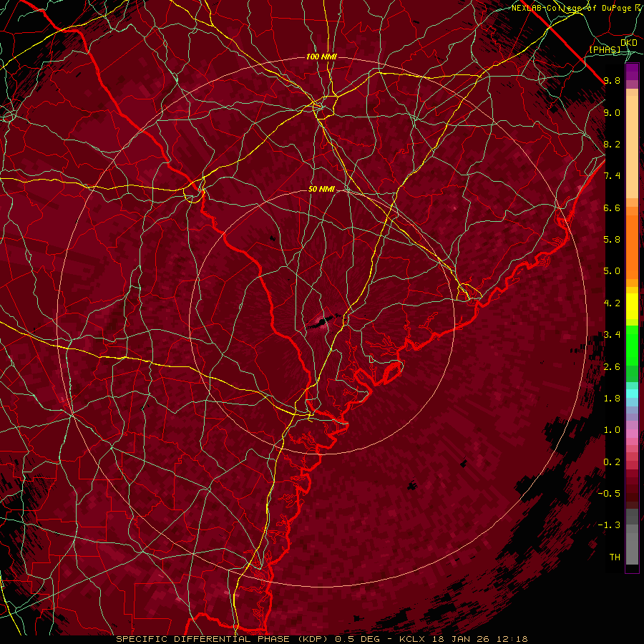Click the SPECIFIC DIFFERENTIAL PHASE (KDP) caption
Viewport: 644px width, 644px height.
click(x=223, y=639)
